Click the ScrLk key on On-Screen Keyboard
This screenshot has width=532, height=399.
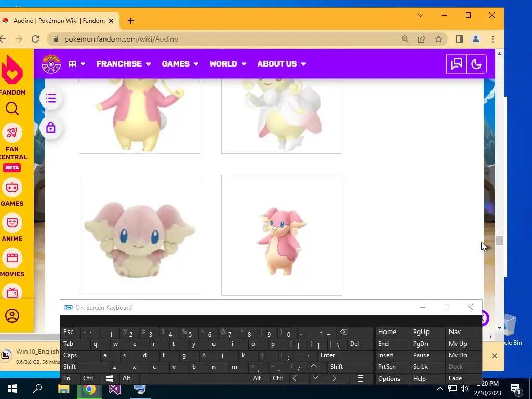[427, 367]
